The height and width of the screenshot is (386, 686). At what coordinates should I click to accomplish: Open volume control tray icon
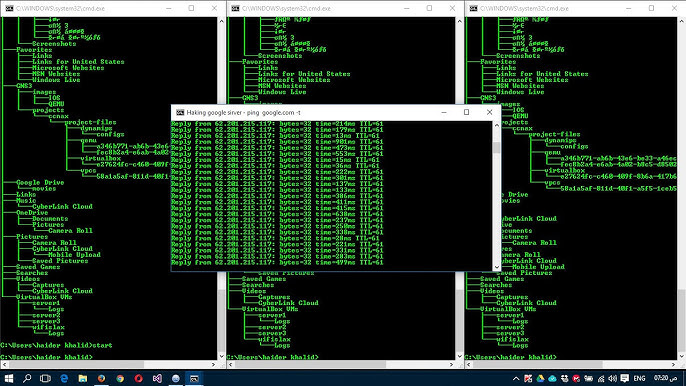pyautogui.click(x=612, y=379)
